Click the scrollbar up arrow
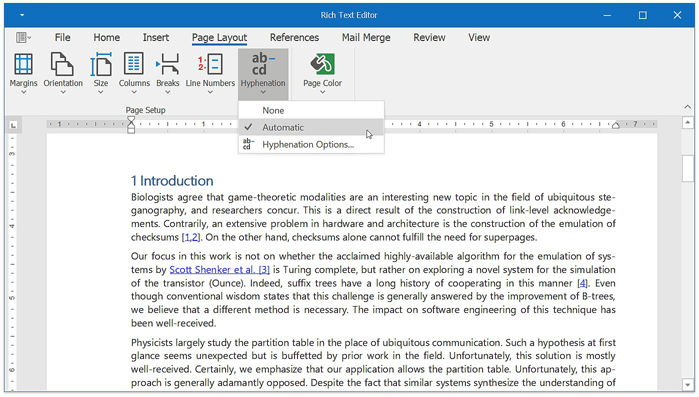699x397 pixels. [688, 122]
